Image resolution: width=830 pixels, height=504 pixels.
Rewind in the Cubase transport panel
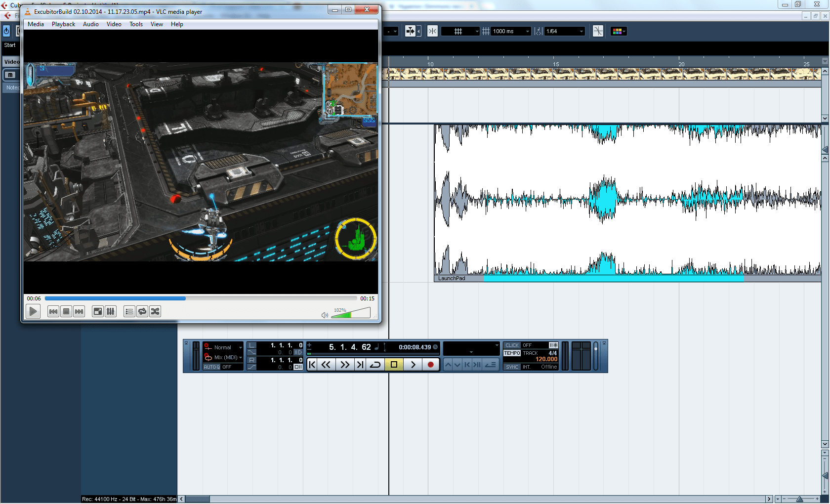pyautogui.click(x=326, y=365)
